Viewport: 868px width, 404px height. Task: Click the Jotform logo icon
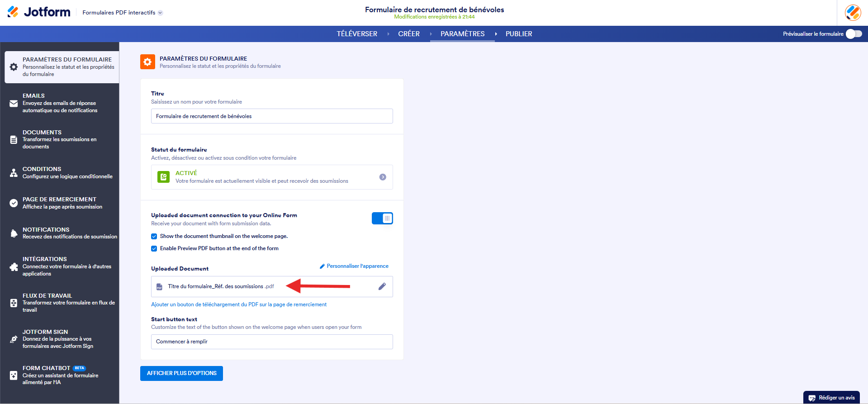[13, 12]
